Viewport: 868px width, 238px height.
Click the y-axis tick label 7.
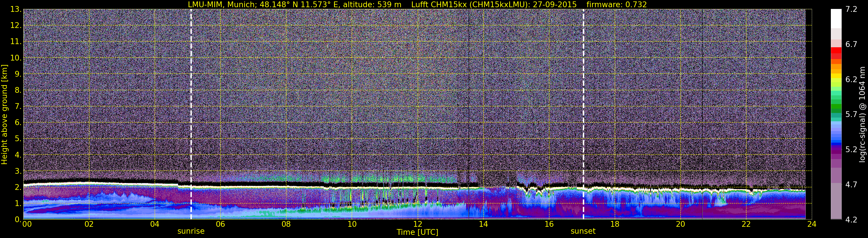pos(18,106)
